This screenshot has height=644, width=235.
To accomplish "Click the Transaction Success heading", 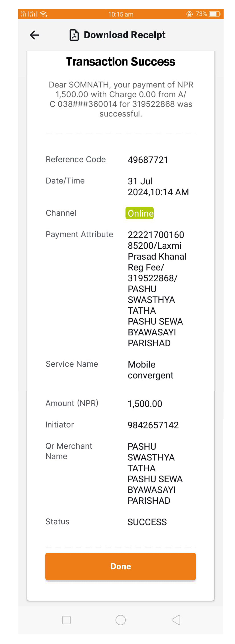I will (x=120, y=62).
